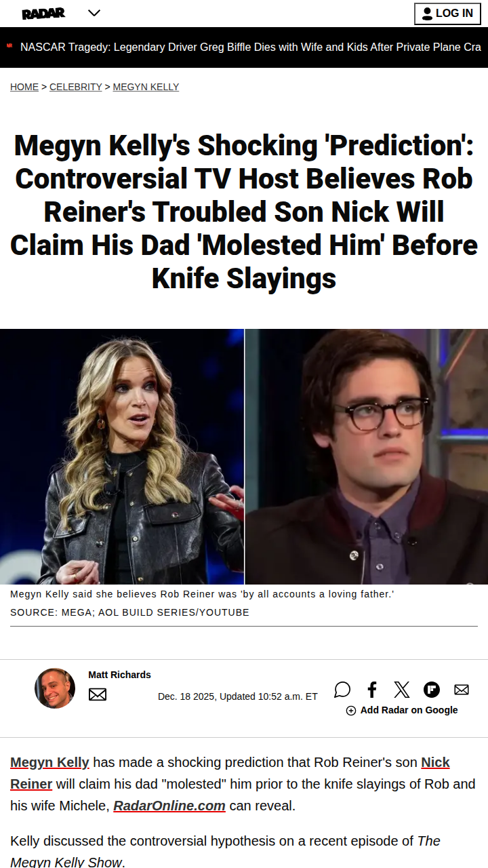Follow the RadarOnline.com link

tap(169, 806)
